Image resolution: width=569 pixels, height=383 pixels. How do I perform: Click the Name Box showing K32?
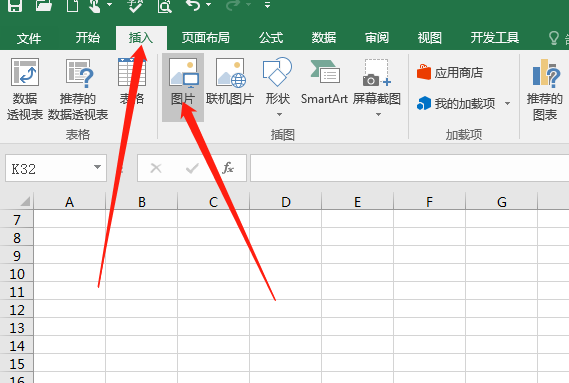point(49,168)
